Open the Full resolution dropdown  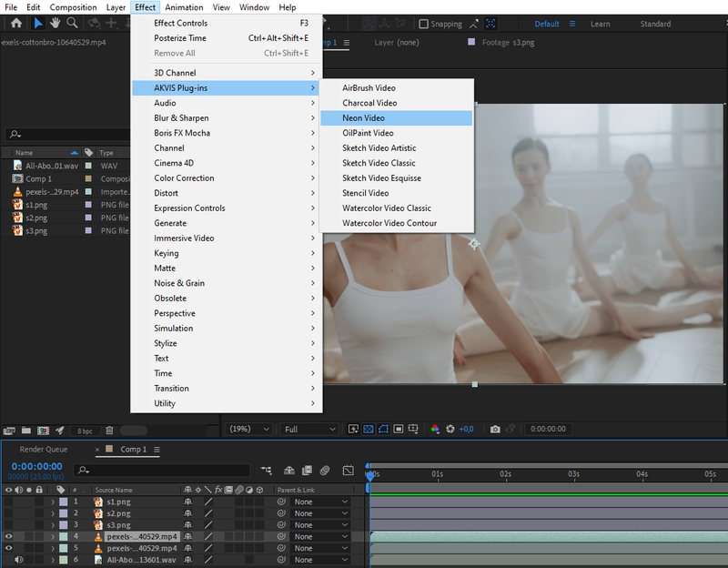(309, 429)
